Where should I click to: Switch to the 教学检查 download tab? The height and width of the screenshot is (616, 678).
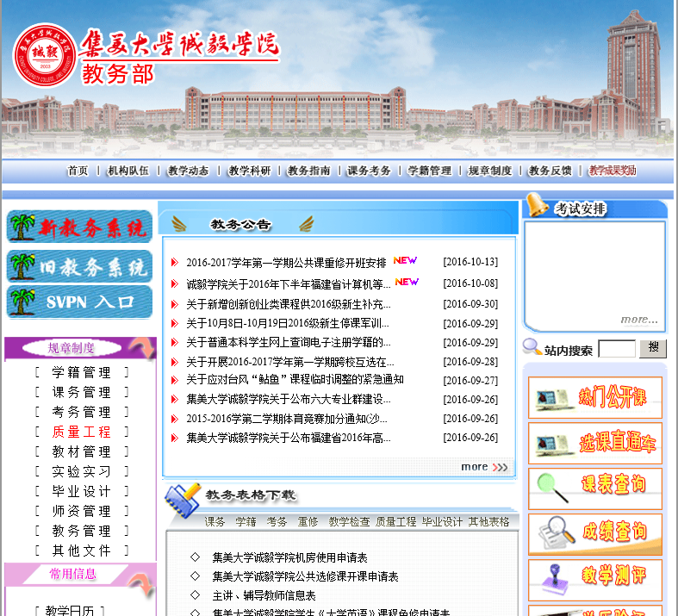click(350, 522)
